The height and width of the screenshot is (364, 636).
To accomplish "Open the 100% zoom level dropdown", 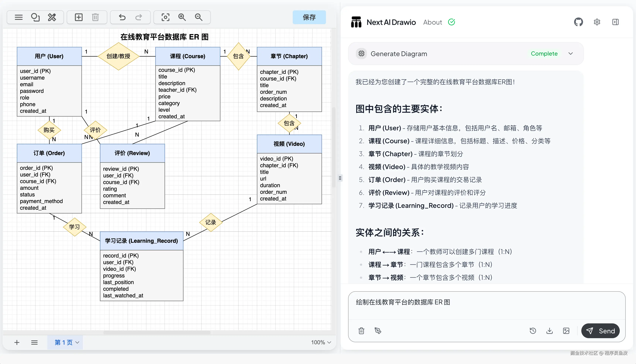I will tap(321, 342).
